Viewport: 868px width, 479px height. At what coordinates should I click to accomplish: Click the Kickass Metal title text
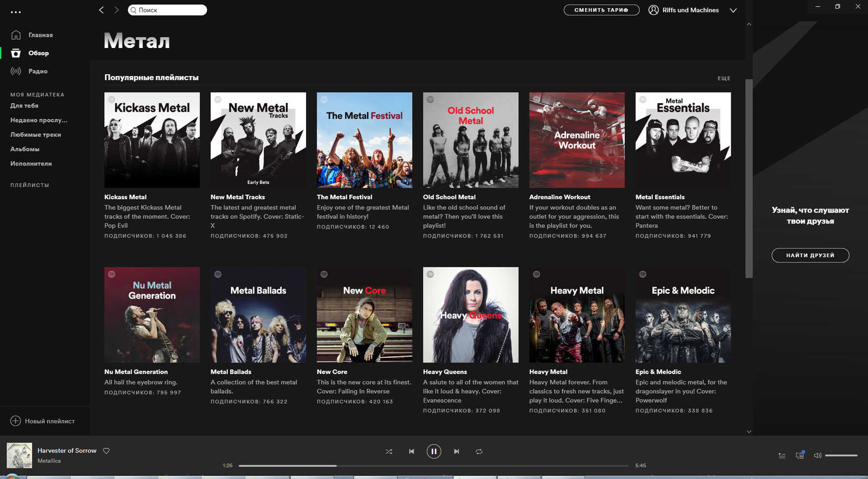click(x=125, y=197)
